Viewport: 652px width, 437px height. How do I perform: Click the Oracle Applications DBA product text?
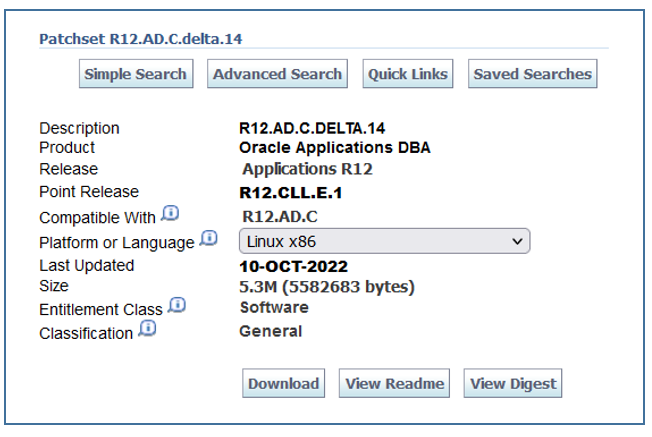[335, 147]
